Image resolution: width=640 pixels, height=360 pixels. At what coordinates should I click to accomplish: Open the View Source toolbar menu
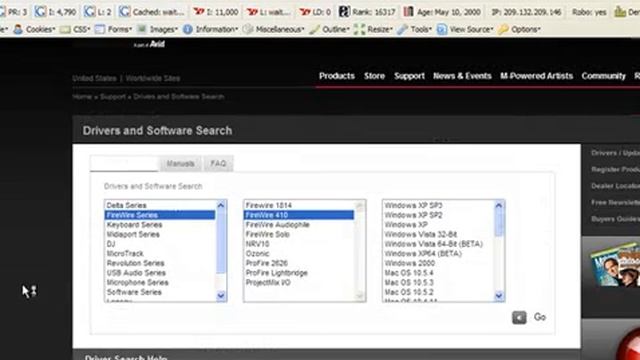click(465, 29)
